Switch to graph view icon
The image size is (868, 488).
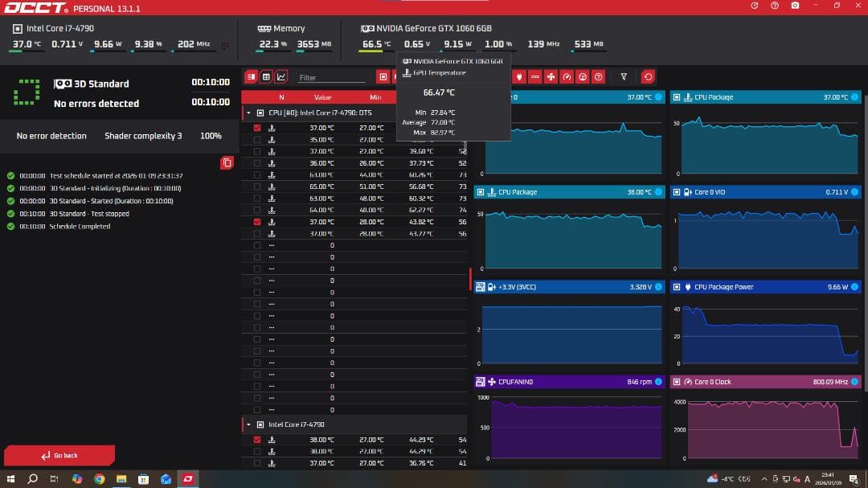point(280,77)
